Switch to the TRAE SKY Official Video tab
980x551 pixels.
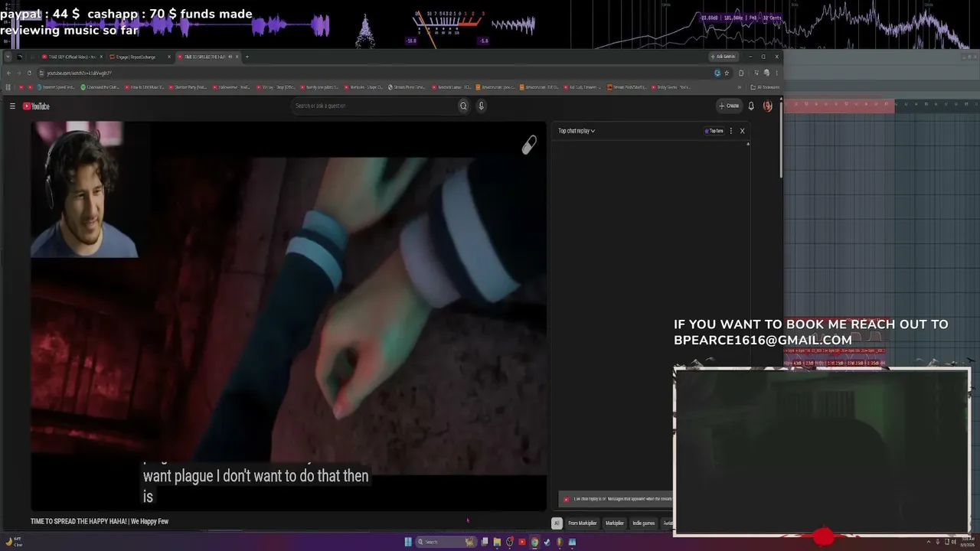(x=72, y=57)
